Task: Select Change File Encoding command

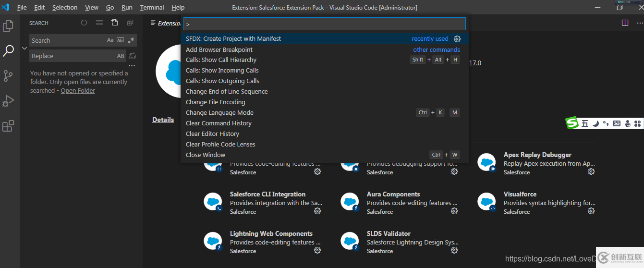Action: pyautogui.click(x=324, y=102)
